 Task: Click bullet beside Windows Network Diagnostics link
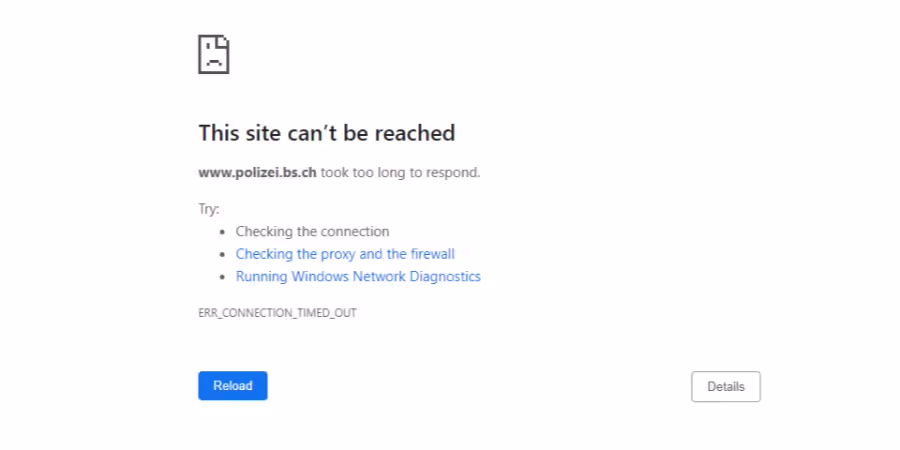[x=223, y=277]
